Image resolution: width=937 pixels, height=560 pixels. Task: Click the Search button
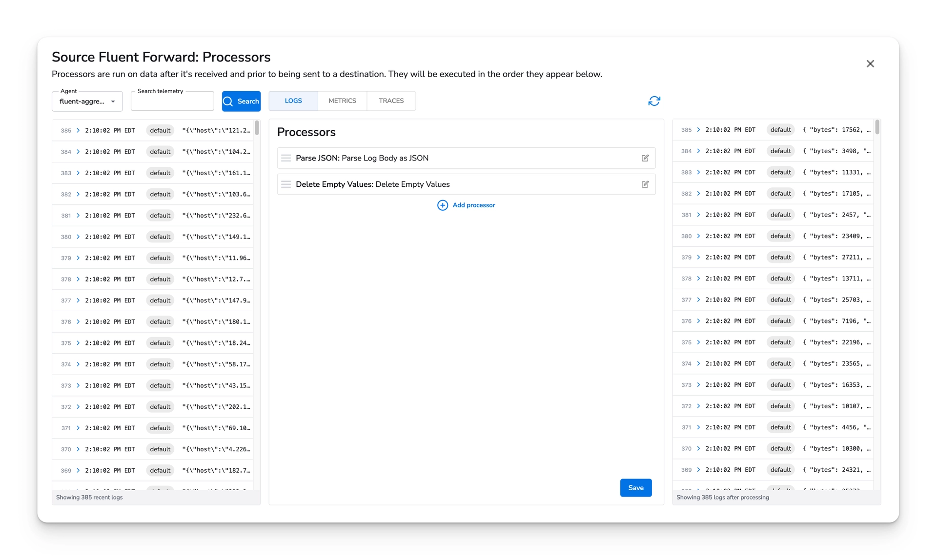click(x=241, y=101)
